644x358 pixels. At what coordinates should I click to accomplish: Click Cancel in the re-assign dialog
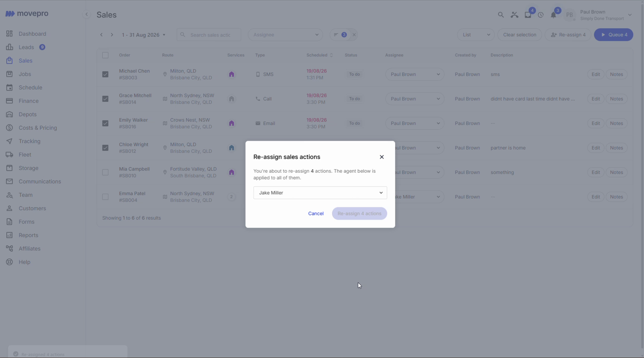point(316,214)
